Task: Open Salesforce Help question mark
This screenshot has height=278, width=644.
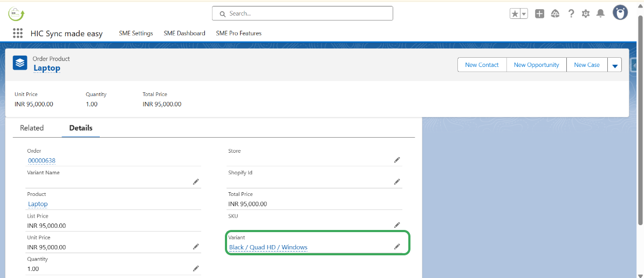Action: click(571, 14)
